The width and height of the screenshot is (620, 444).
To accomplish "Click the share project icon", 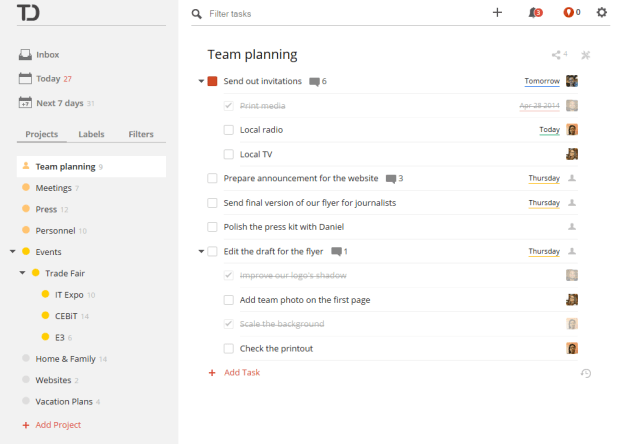I will click(556, 55).
